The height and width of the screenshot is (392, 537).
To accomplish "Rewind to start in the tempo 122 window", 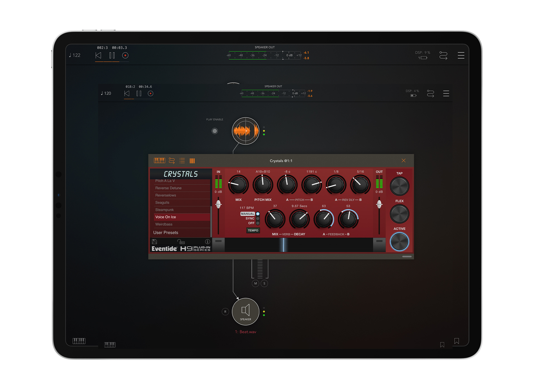I will coord(98,55).
